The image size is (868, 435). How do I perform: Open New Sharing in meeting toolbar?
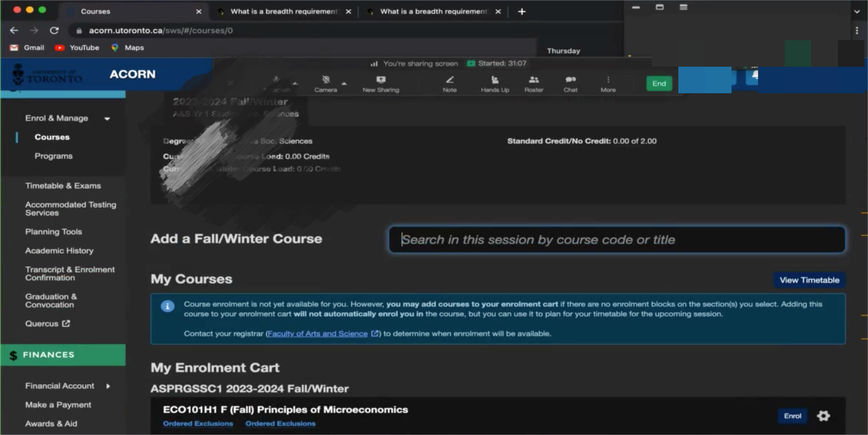click(381, 80)
